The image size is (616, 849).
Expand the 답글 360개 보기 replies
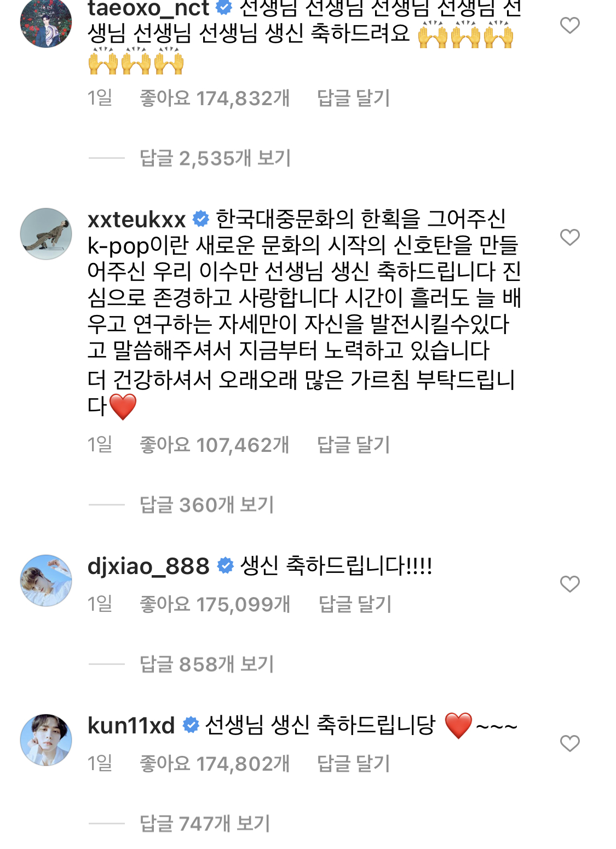tap(207, 505)
